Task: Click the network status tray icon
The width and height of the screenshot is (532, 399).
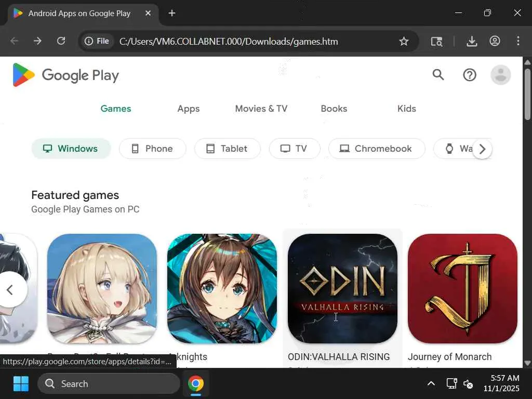Action: click(451, 384)
